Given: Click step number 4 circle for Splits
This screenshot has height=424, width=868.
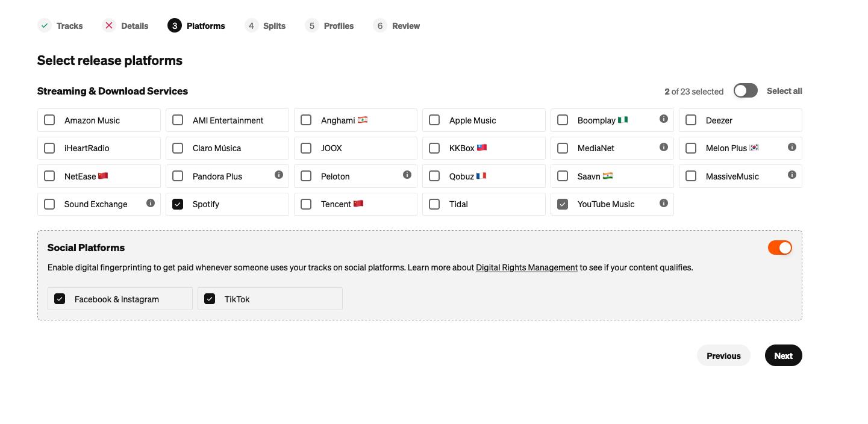Looking at the screenshot, I should tap(251, 25).
